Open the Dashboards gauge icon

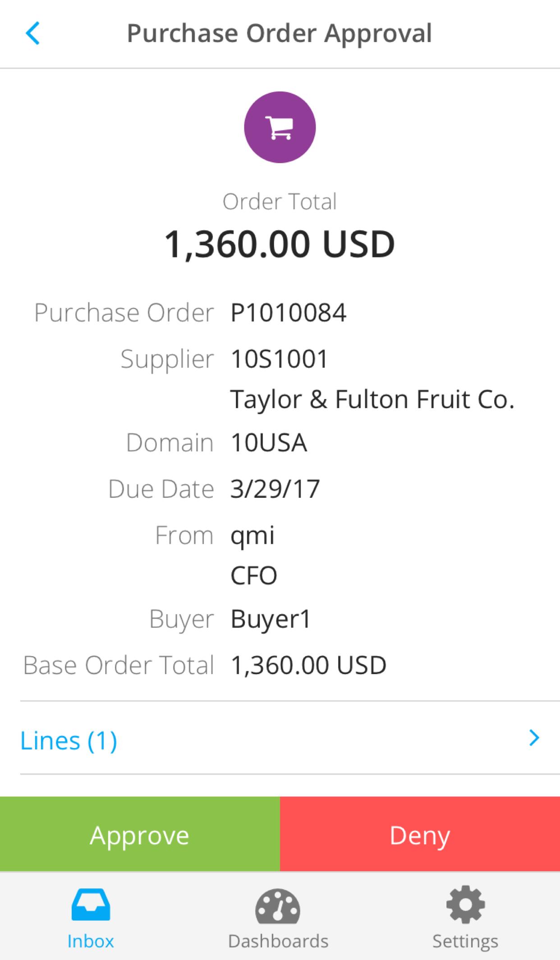278,905
